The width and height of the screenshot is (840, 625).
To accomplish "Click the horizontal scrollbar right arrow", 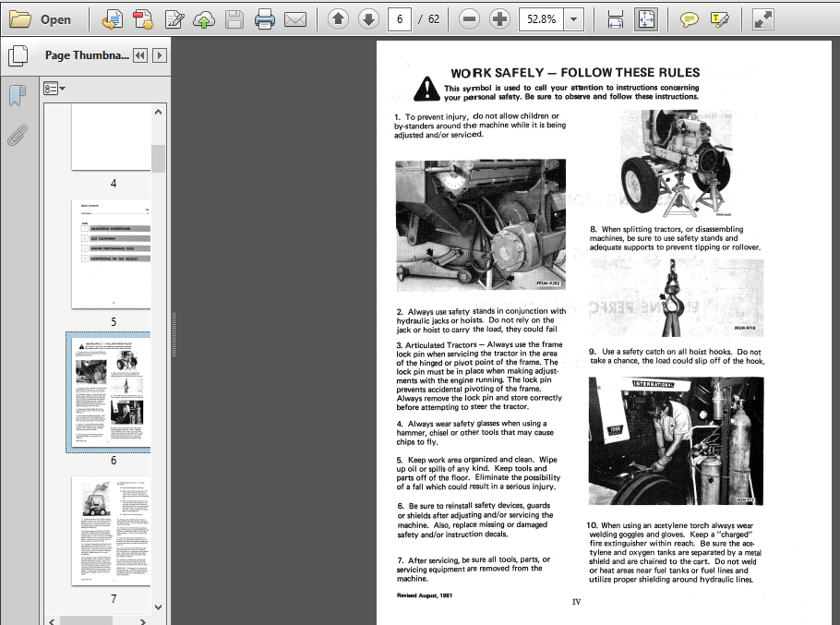I will click(142, 621).
